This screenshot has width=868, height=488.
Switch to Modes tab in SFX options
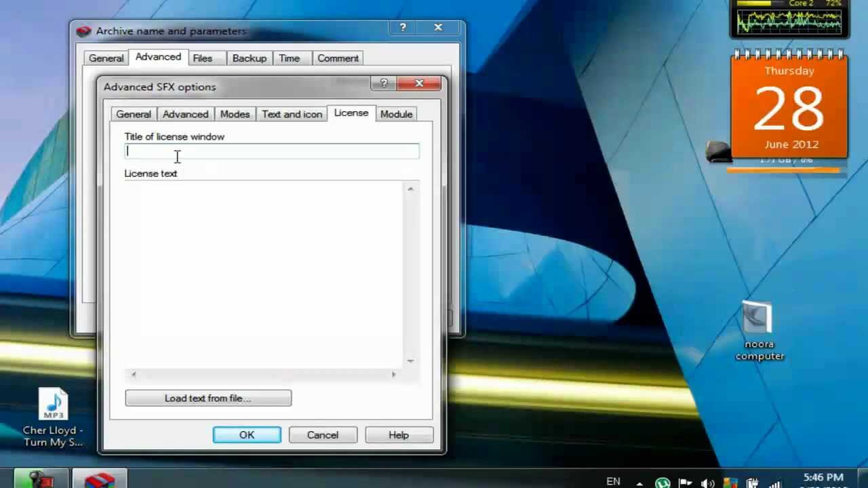tap(235, 114)
